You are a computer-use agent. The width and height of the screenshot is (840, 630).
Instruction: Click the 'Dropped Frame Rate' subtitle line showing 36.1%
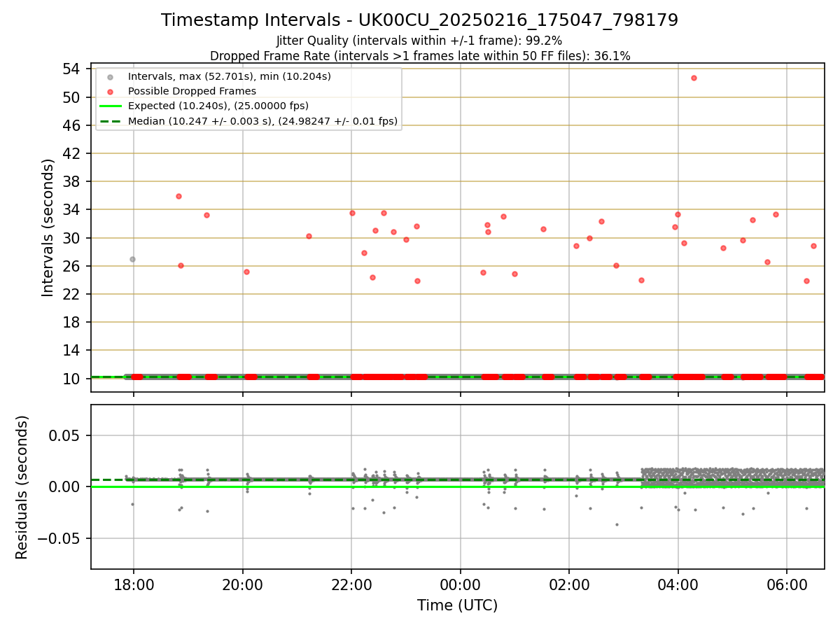coord(420,56)
